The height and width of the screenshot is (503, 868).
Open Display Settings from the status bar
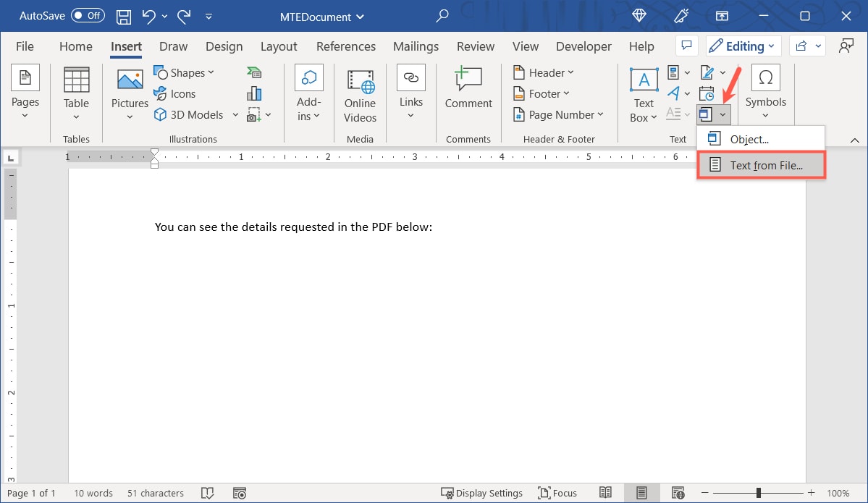pyautogui.click(x=482, y=493)
